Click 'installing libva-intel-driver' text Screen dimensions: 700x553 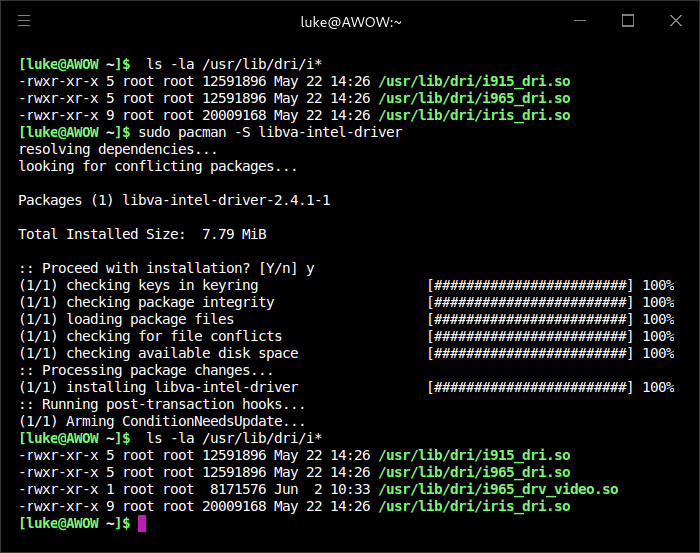coord(182,387)
